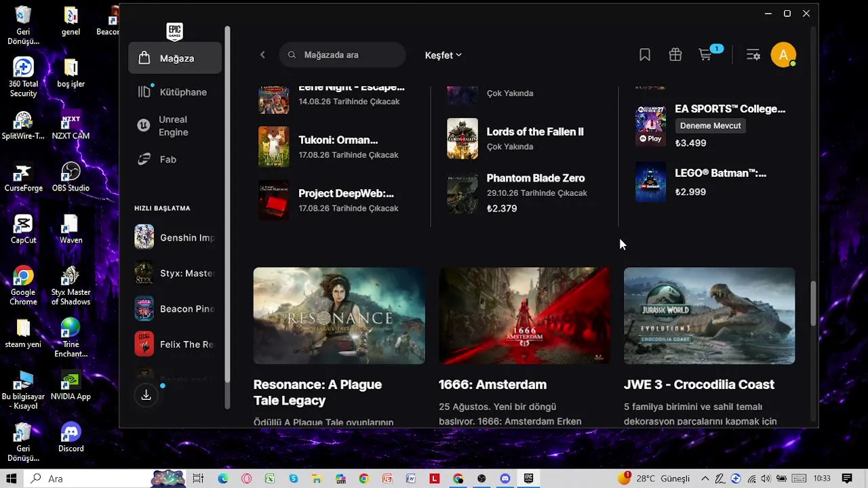
Task: Select the Trine Enchant... desktop icon
Action: click(x=71, y=338)
